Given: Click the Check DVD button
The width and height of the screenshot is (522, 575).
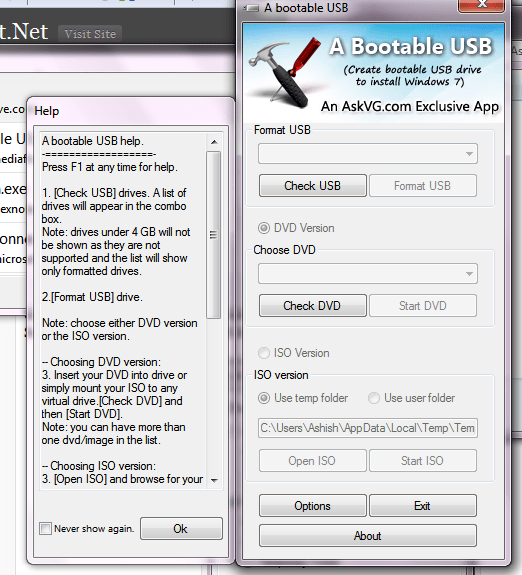Looking at the screenshot, I should (313, 305).
